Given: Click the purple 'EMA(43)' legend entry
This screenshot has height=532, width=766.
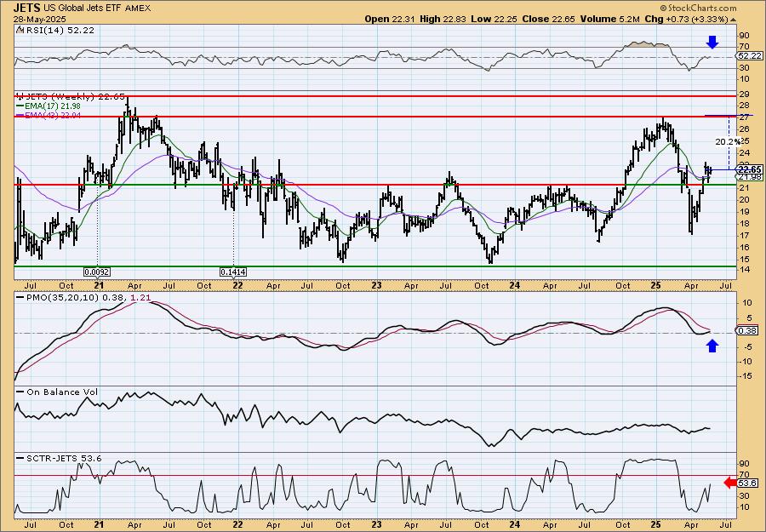Looking at the screenshot, I should pos(49,116).
